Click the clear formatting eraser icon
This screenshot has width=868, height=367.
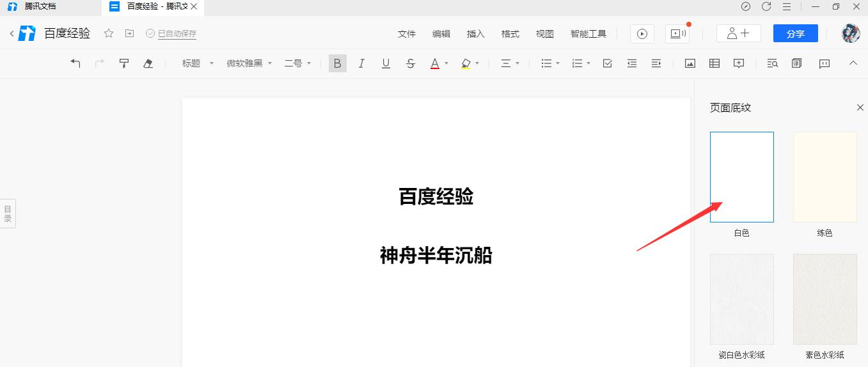coord(148,63)
